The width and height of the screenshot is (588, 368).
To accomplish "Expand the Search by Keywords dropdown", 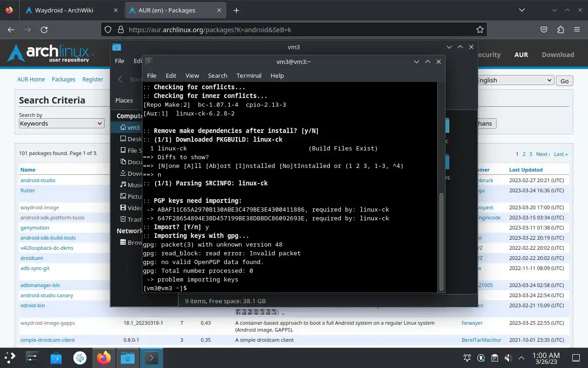I will pos(62,123).
